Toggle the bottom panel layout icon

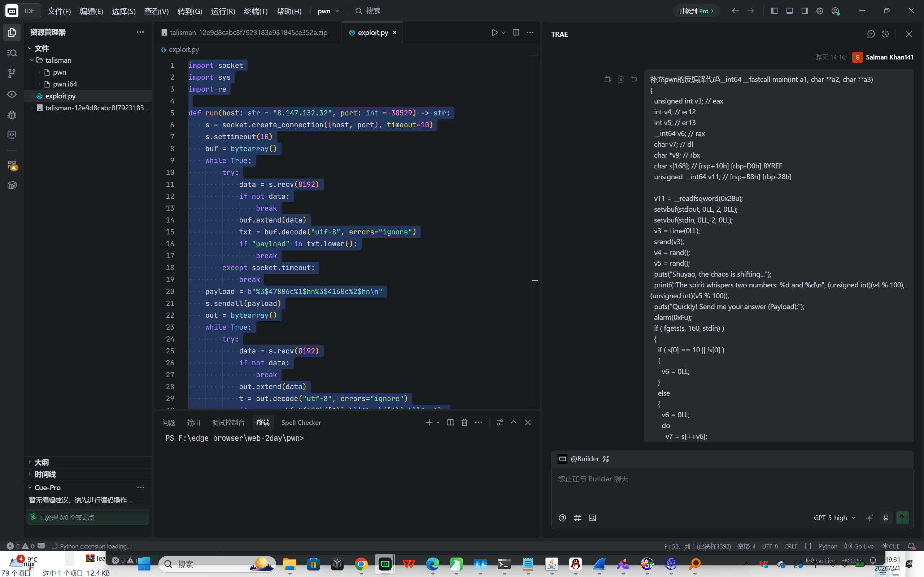pyautogui.click(x=790, y=11)
